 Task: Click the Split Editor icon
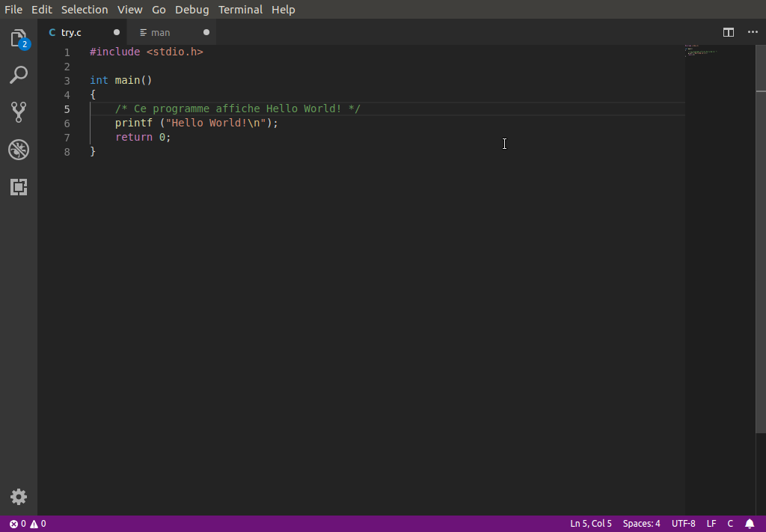(x=728, y=32)
